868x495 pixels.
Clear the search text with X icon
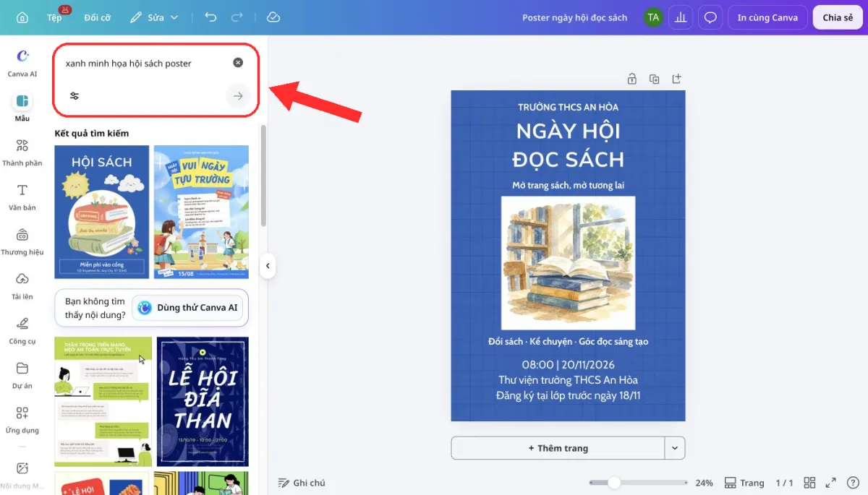(x=238, y=63)
